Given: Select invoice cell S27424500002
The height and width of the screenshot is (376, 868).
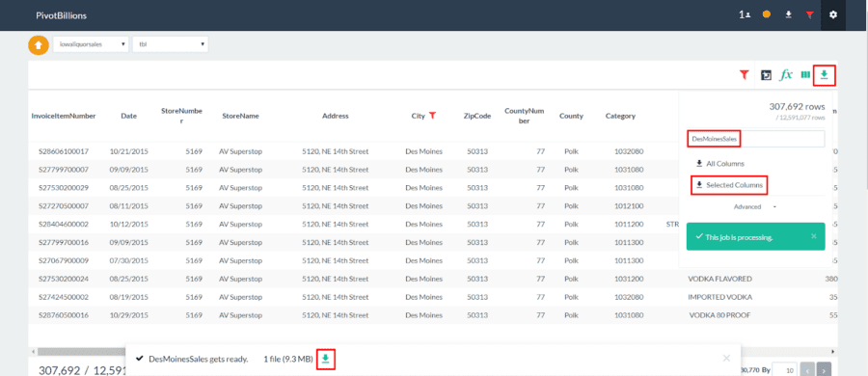Looking at the screenshot, I should coord(64,297).
